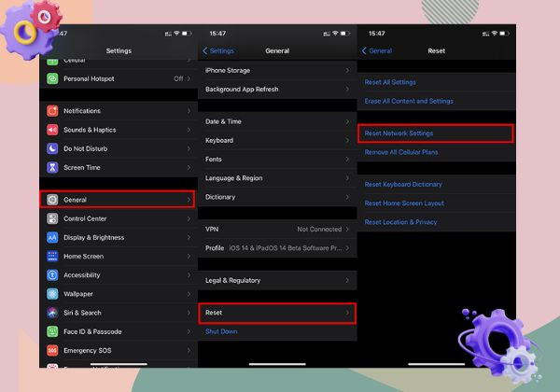Open Personal Hotspot row chevron
This screenshot has height=392, width=560.
[189, 78]
